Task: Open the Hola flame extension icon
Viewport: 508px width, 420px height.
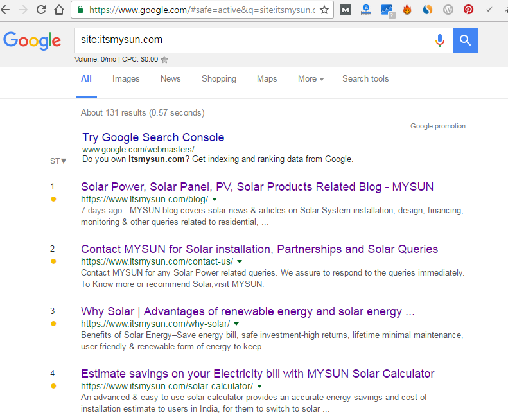Action: point(407,10)
